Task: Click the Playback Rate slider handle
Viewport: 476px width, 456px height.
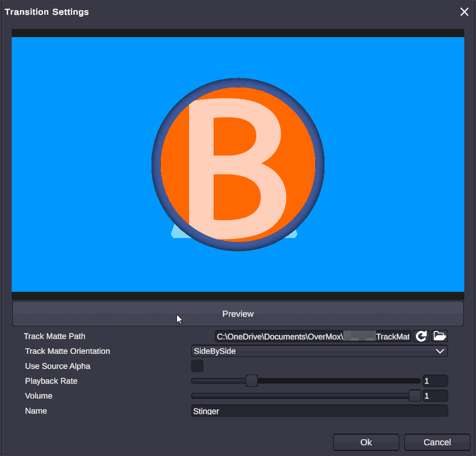Action: 252,381
